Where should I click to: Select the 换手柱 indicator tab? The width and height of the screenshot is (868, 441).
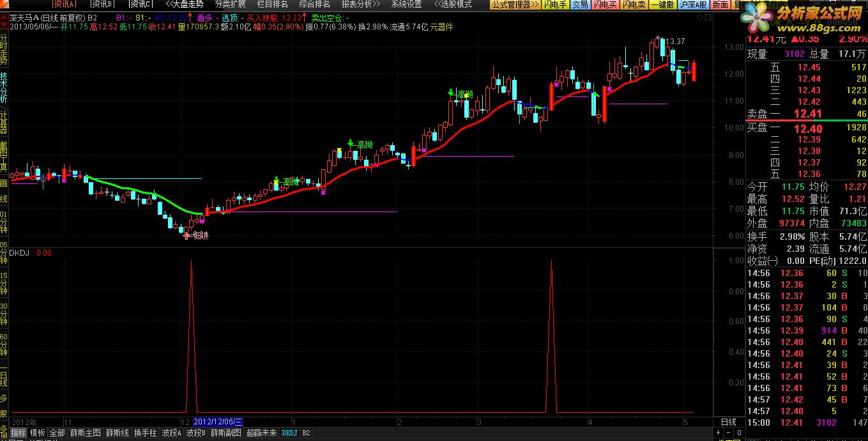145,433
